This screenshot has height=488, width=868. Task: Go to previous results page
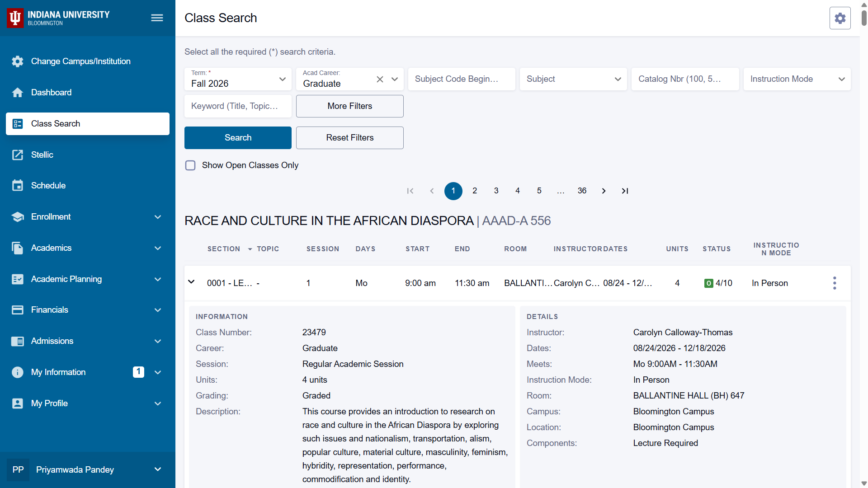click(432, 191)
